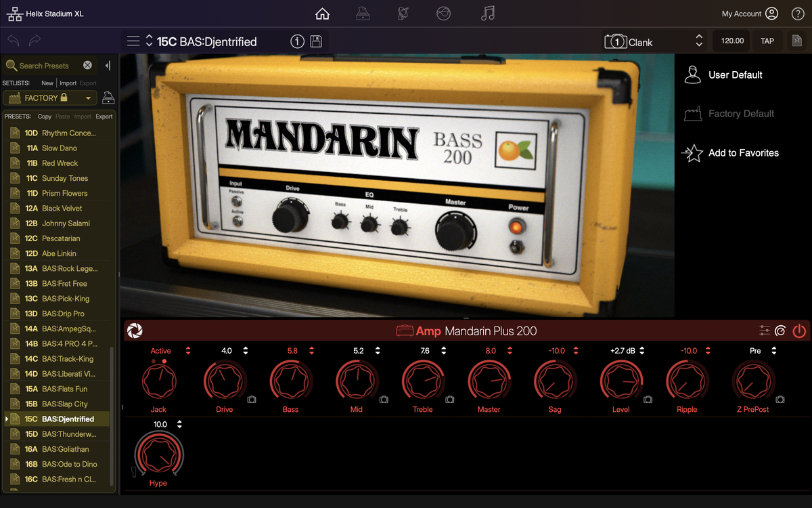Open the music note songs icon
The image size is (812, 508).
tap(487, 14)
